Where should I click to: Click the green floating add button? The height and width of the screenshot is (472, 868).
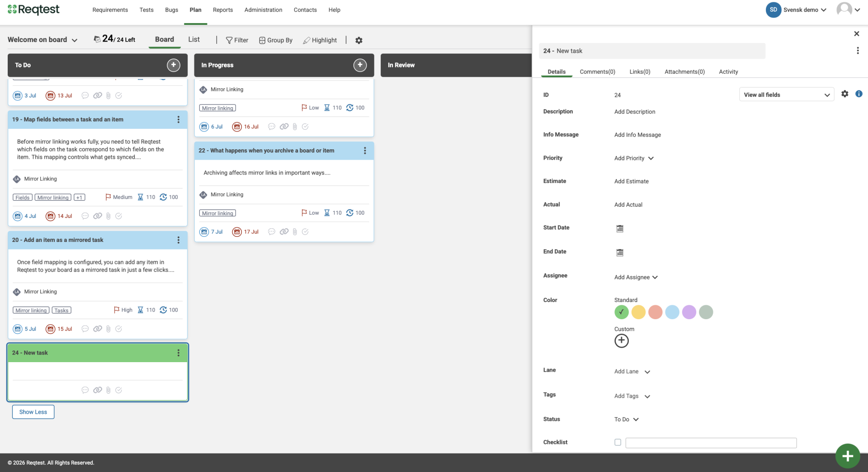pyautogui.click(x=848, y=456)
